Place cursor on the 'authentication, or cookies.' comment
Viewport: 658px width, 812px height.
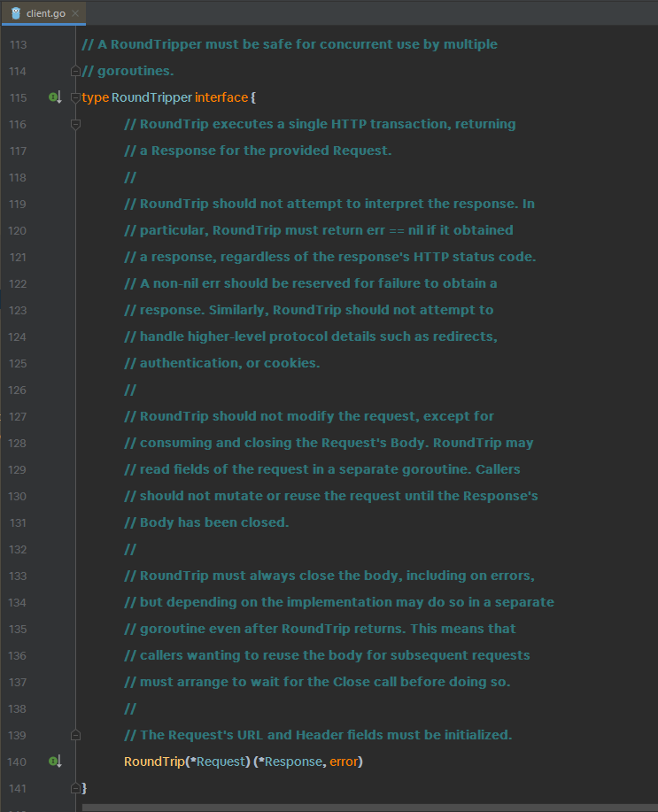[229, 363]
